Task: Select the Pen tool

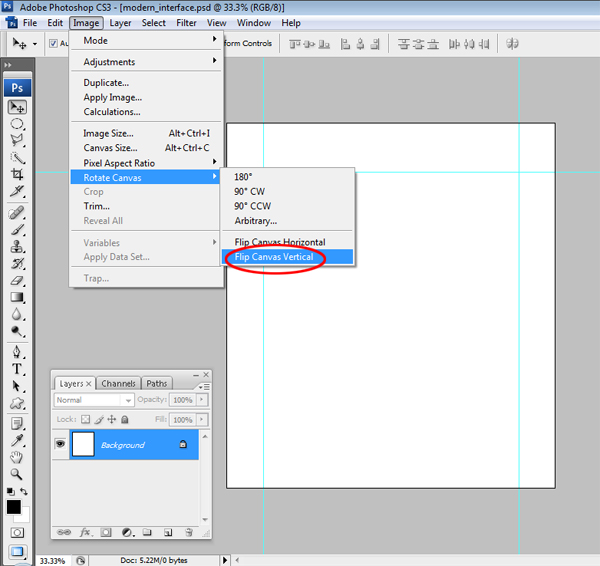Action: pos(17,352)
